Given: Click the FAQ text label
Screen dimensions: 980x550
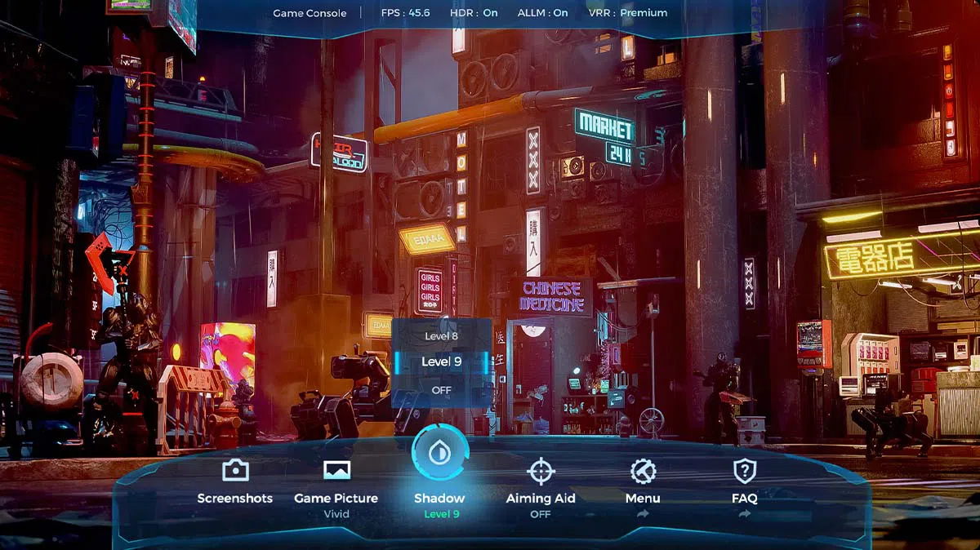Looking at the screenshot, I should [744, 498].
